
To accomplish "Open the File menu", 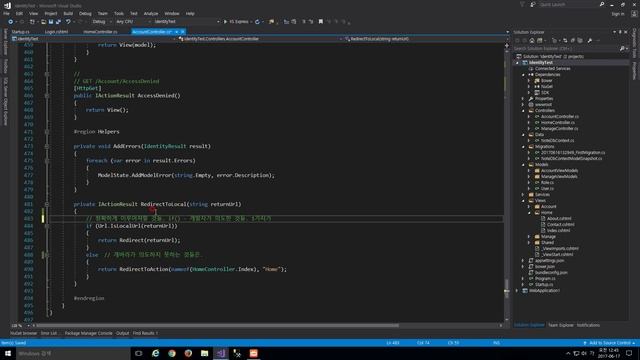I will pos(7,13).
